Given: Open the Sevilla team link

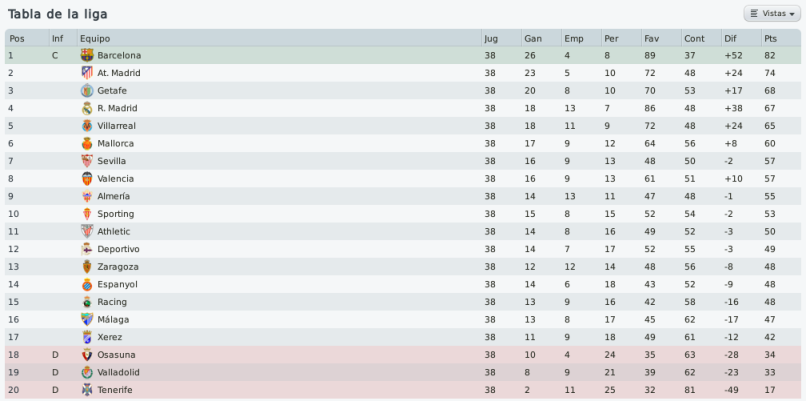Looking at the screenshot, I should 112,161.
